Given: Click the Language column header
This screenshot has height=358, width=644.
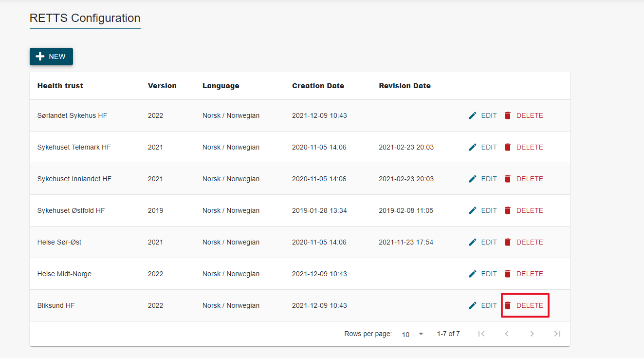Looking at the screenshot, I should pyautogui.click(x=221, y=86).
